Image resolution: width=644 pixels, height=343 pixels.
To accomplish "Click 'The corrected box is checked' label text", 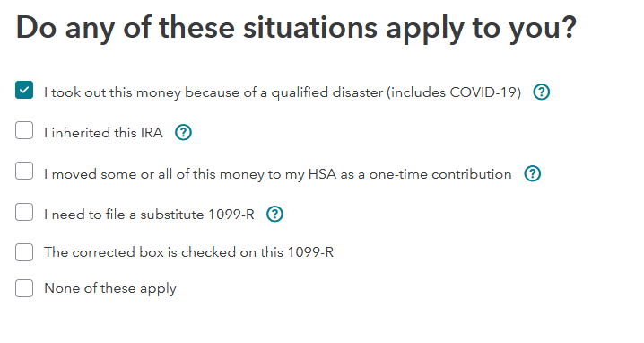I will point(188,252).
